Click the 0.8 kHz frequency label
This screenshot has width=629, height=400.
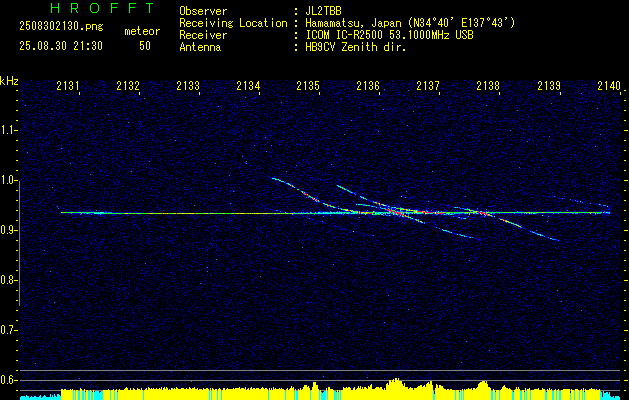9,280
